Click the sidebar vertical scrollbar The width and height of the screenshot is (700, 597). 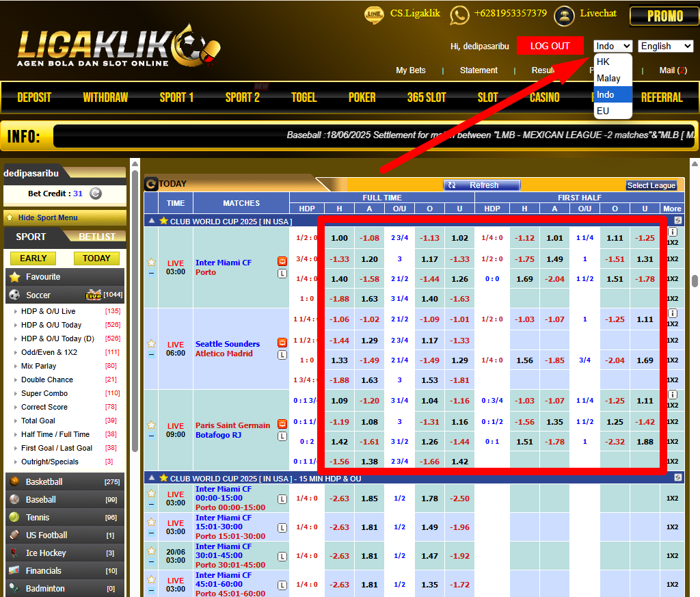click(135, 313)
